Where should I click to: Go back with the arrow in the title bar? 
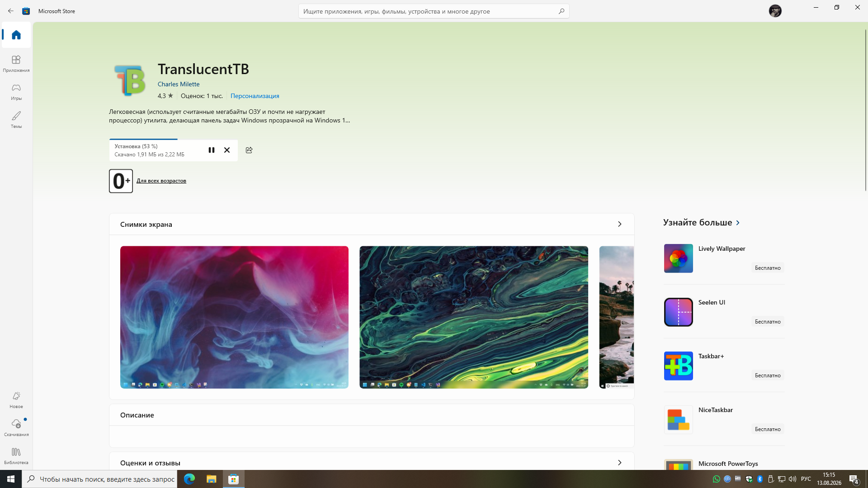point(11,11)
